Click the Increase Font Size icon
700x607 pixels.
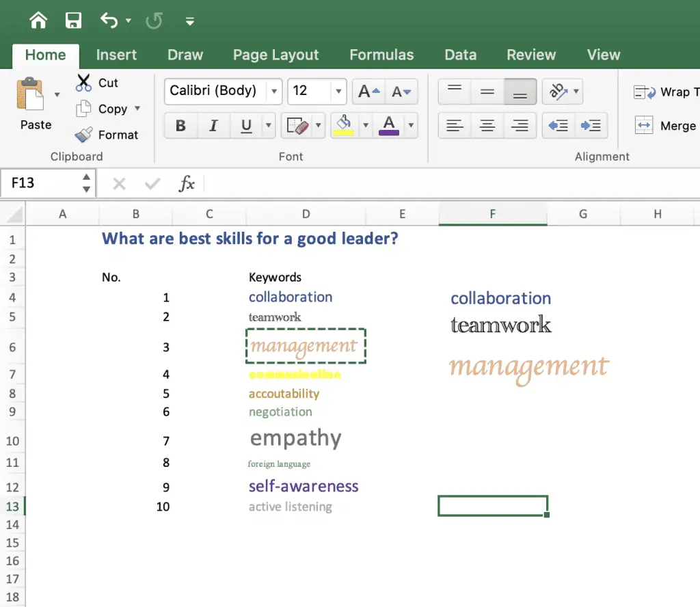(x=368, y=92)
